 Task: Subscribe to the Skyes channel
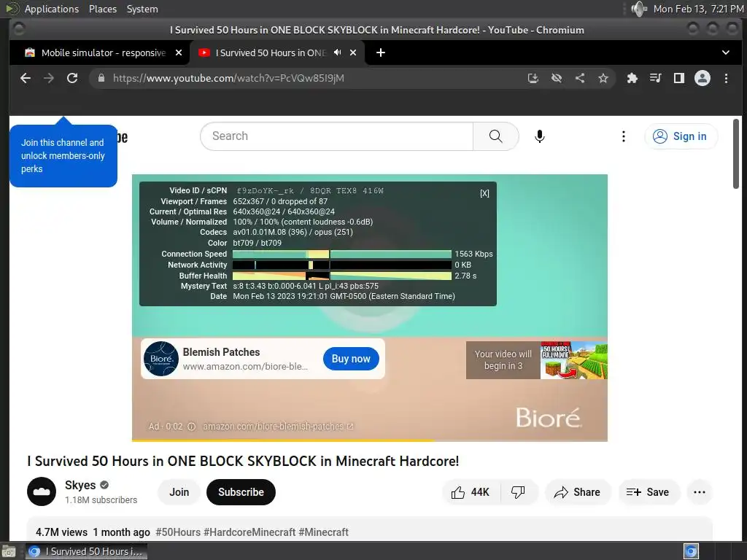(241, 492)
